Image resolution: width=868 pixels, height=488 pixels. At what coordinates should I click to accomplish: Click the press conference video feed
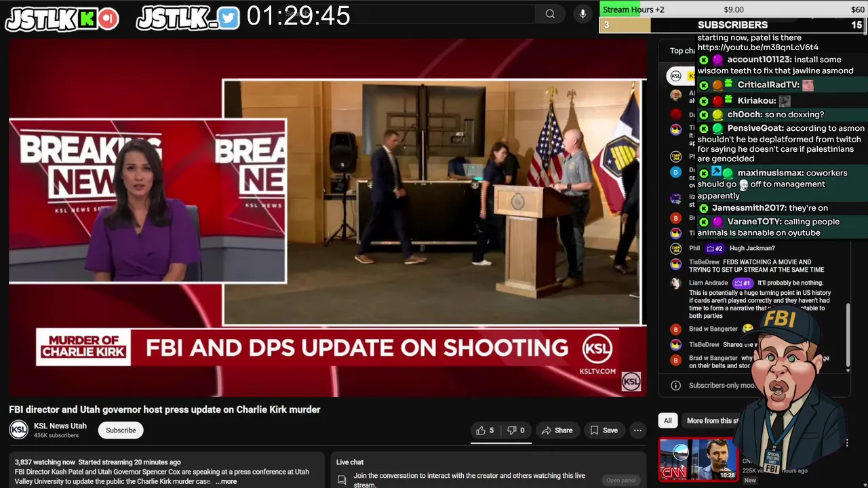(x=433, y=202)
